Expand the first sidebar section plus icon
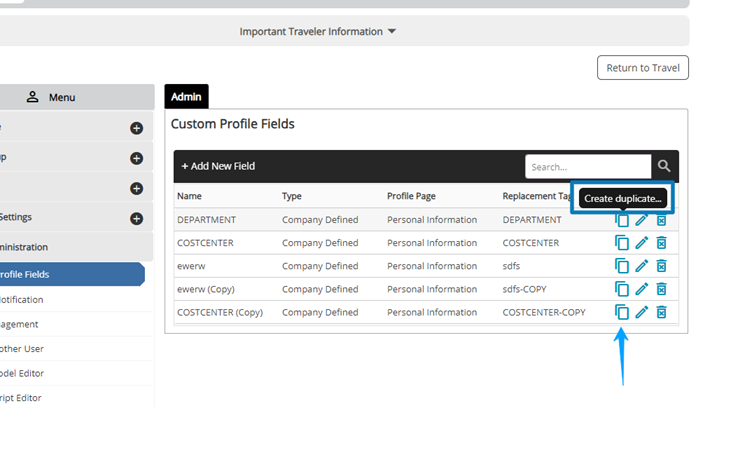 pyautogui.click(x=136, y=128)
